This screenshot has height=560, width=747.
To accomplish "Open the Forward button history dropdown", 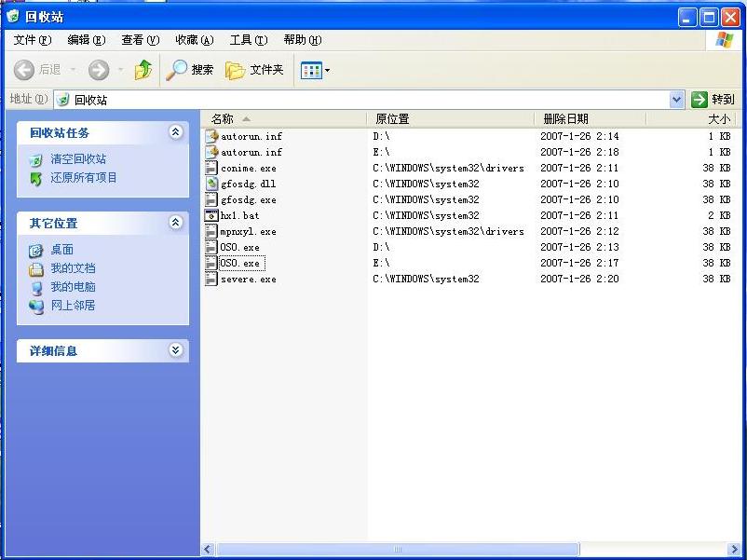I will 120,70.
